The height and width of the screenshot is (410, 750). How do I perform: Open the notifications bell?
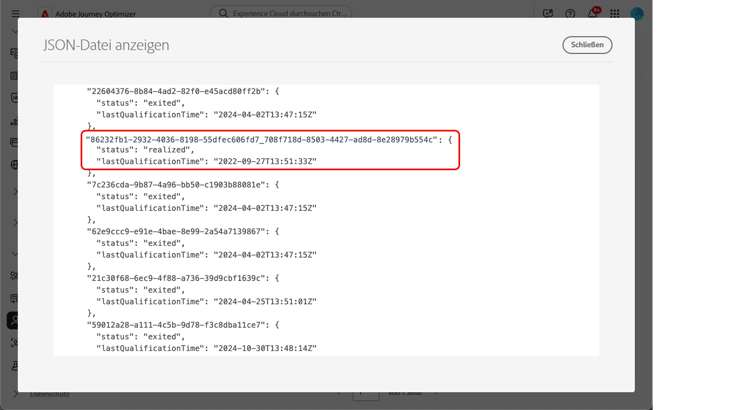tap(593, 13)
